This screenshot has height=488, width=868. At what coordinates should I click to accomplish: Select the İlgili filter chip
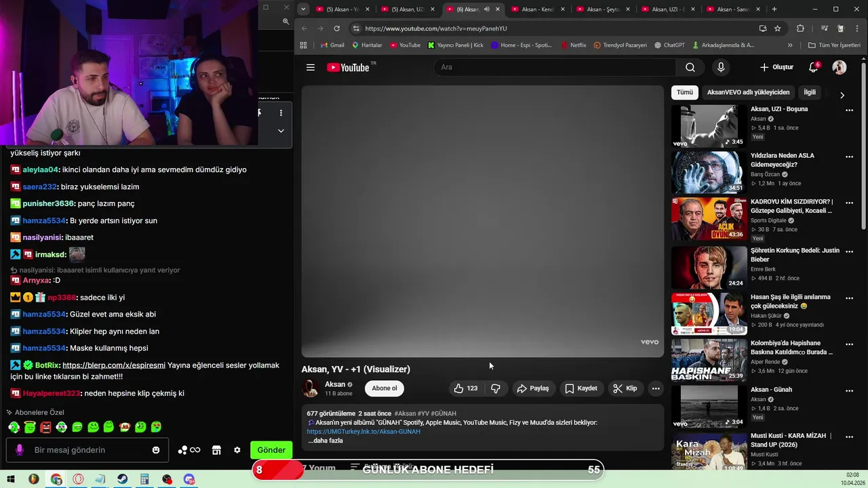(x=810, y=92)
